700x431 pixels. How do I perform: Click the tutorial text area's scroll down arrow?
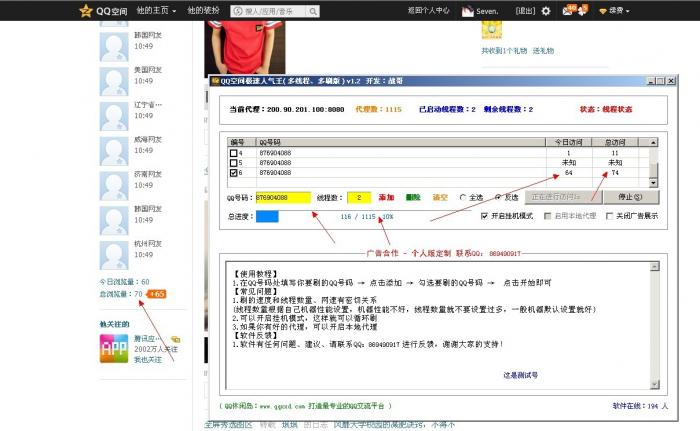click(x=654, y=385)
